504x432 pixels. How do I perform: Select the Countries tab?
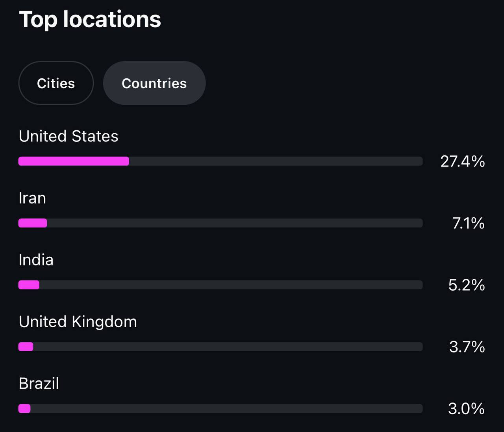[x=154, y=83]
